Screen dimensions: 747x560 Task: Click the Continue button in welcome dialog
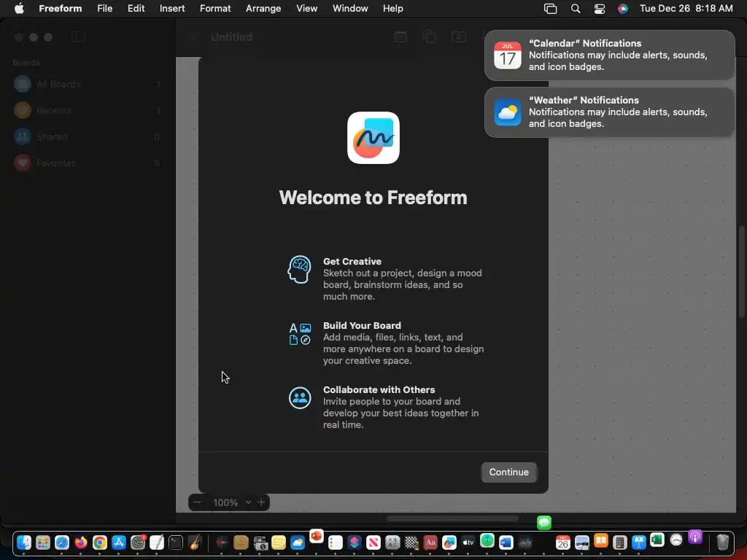pos(508,472)
